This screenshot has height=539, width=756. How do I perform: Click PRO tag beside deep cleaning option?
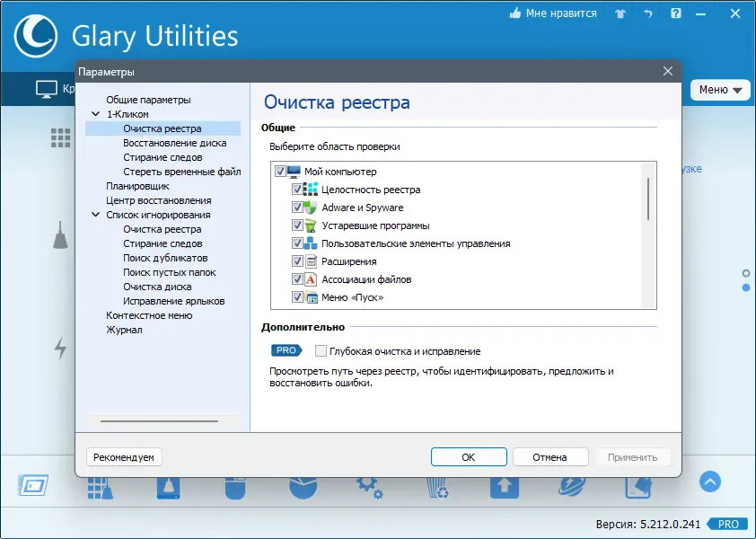(x=286, y=350)
